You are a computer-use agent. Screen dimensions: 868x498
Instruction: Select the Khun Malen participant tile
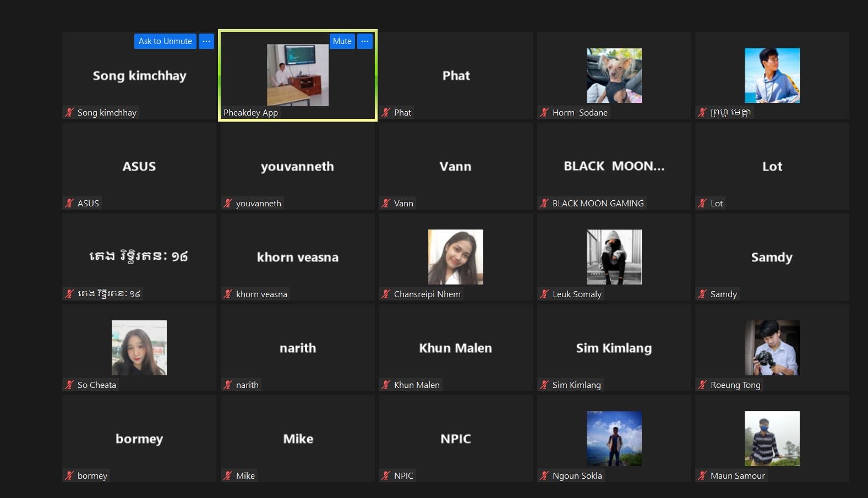[x=455, y=348]
